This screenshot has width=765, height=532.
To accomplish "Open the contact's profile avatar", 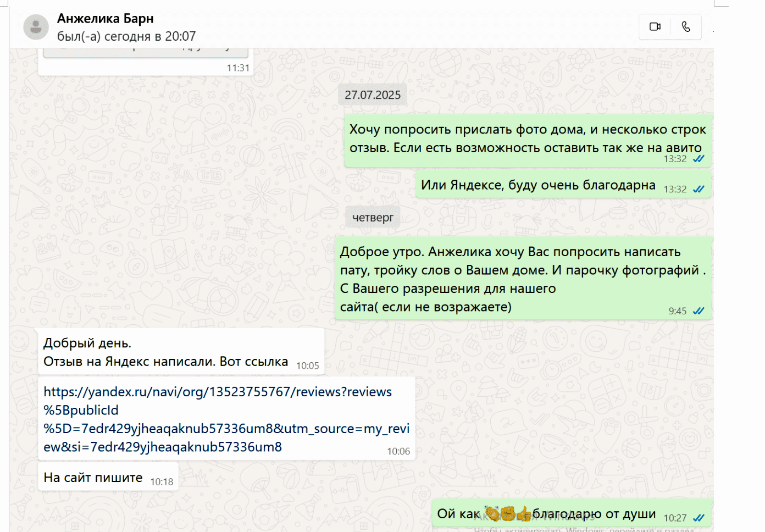I will (36, 27).
